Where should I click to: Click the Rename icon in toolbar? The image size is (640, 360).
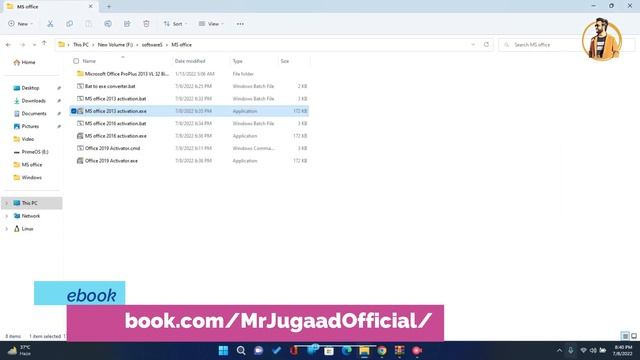pos(108,24)
